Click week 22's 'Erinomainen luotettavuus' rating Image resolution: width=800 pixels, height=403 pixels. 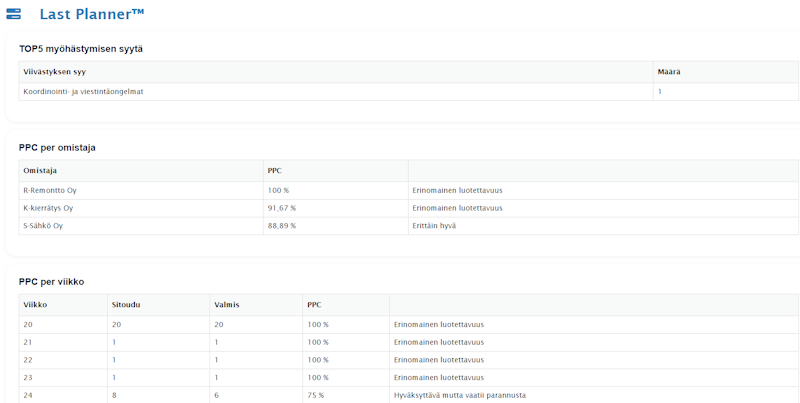tap(439, 360)
